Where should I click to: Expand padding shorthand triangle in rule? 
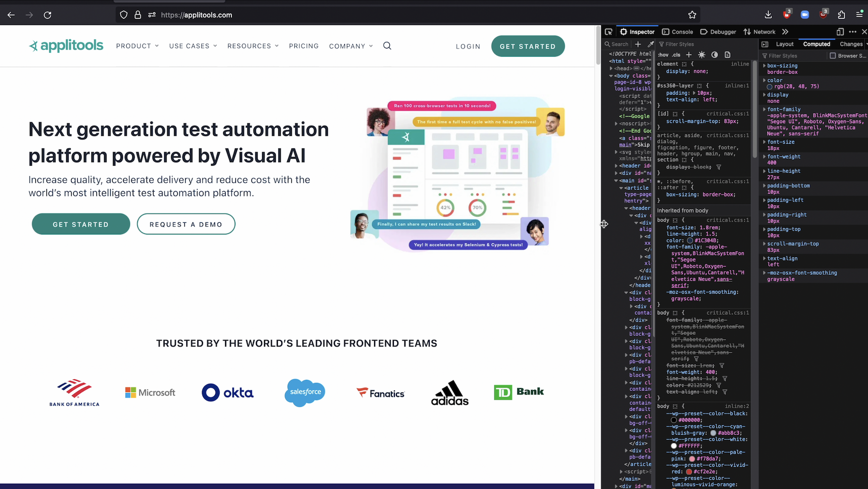(694, 93)
